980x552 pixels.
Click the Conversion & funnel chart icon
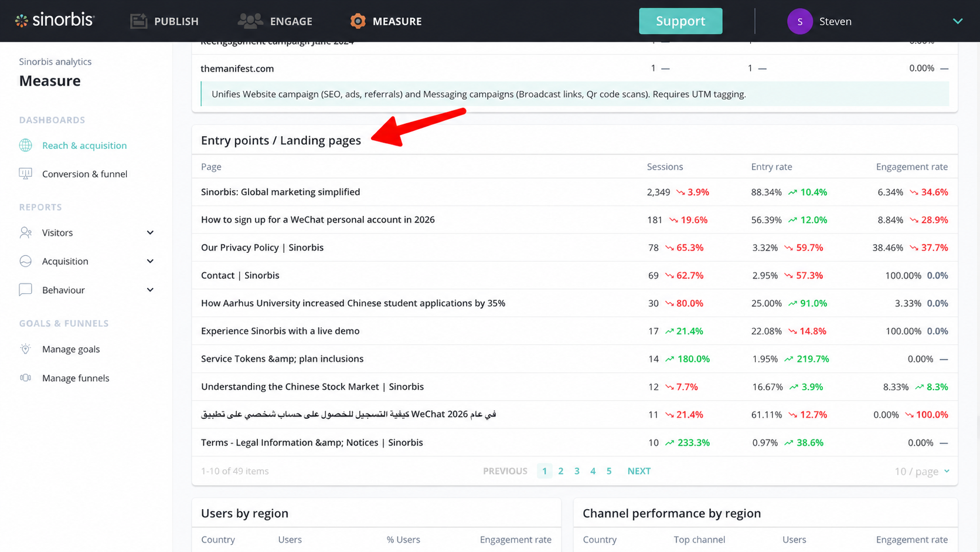click(x=26, y=174)
